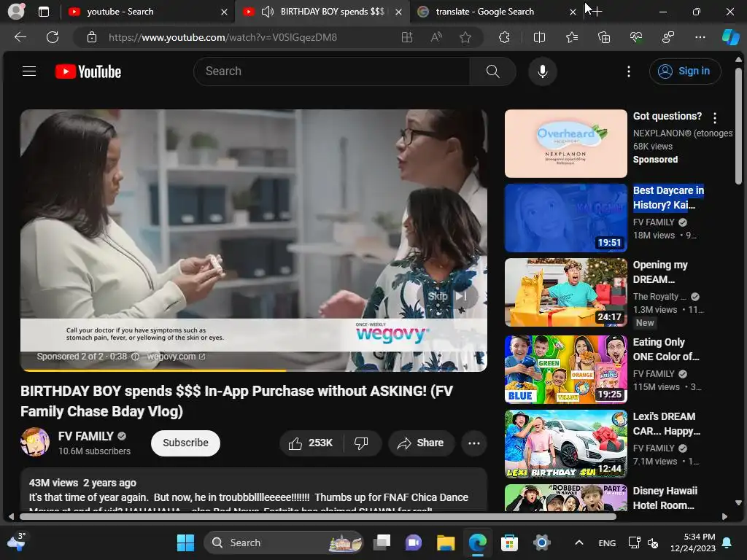Go to YouTube home via logo
This screenshot has width=747, height=560.
pyautogui.click(x=88, y=71)
